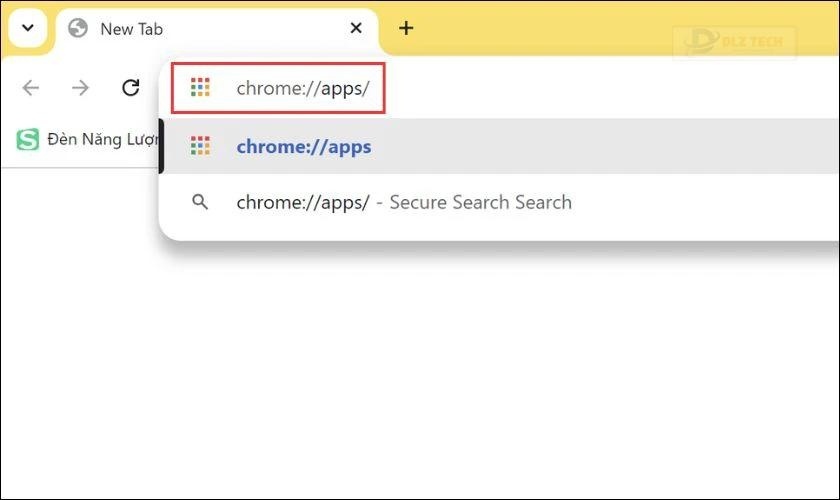Click the DLZ Tech watermark logo
Screen dimensions: 840x500
point(735,42)
